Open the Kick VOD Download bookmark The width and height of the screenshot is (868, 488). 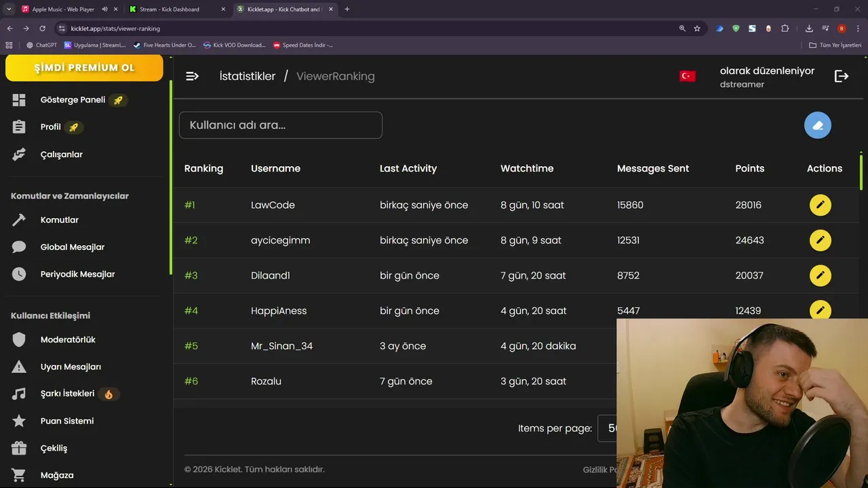coord(234,45)
